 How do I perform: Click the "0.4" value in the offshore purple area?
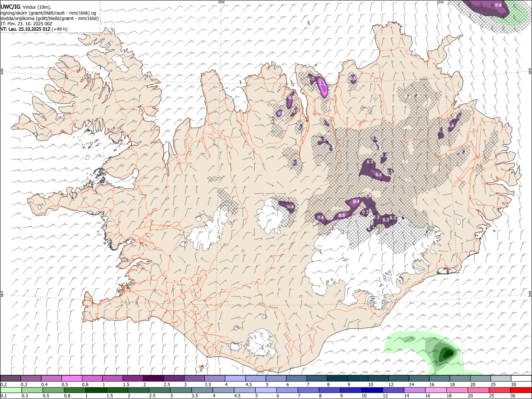[499, 5]
